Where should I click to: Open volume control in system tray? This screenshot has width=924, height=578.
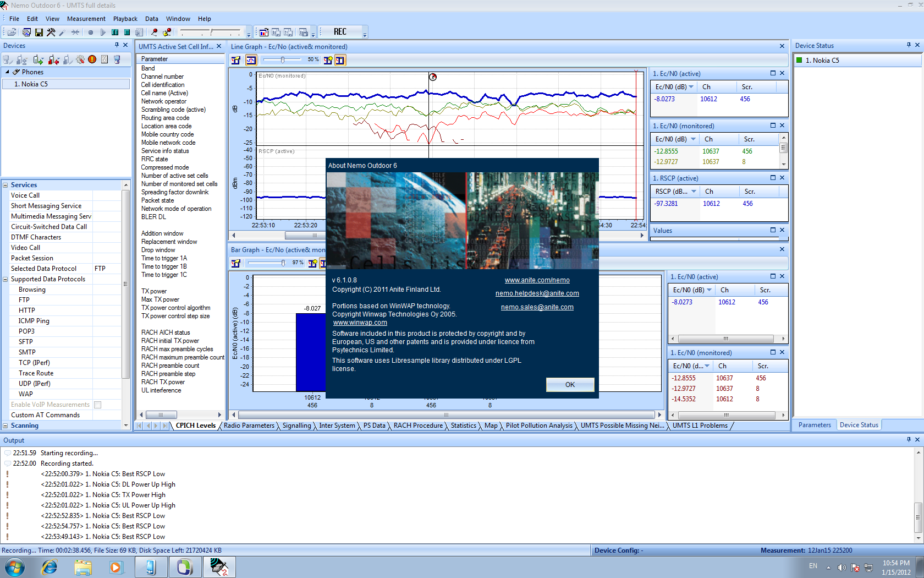coord(842,568)
